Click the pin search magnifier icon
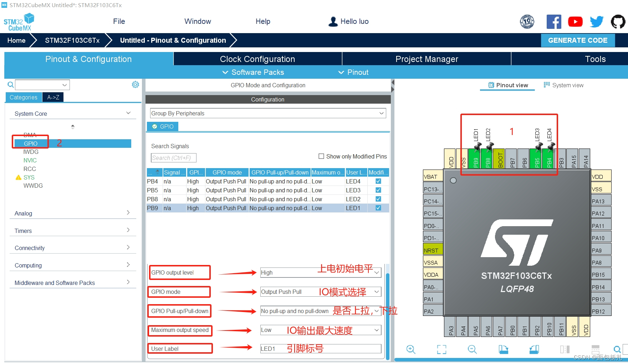This screenshot has height=364, width=628. tap(617, 349)
